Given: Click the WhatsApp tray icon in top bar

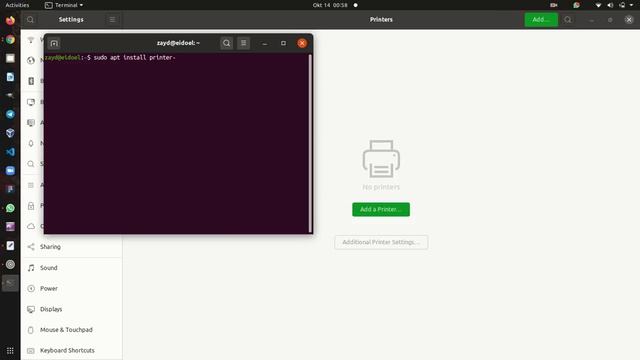Looking at the screenshot, I should tap(576, 5).
